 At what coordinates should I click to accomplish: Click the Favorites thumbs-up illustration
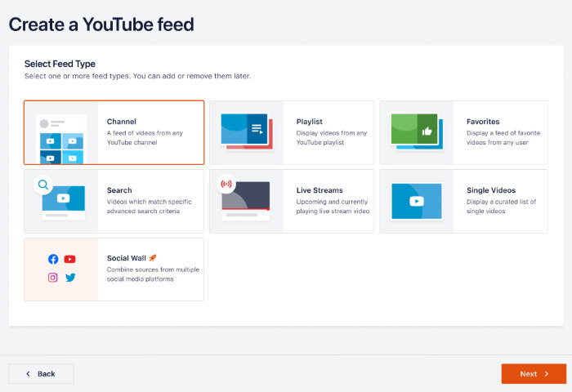pyautogui.click(x=416, y=132)
